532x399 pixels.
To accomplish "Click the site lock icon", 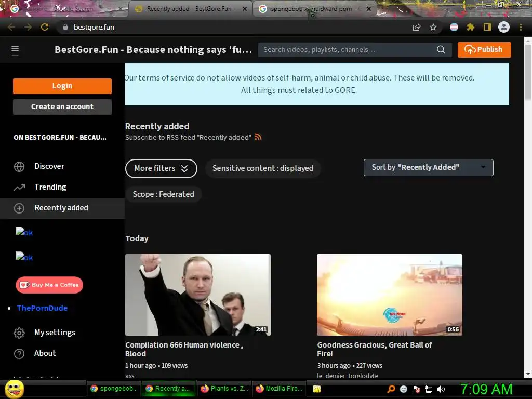I will (x=65, y=27).
